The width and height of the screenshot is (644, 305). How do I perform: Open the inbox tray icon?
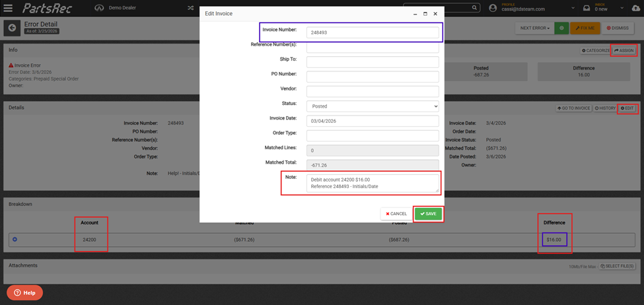pyautogui.click(x=587, y=8)
